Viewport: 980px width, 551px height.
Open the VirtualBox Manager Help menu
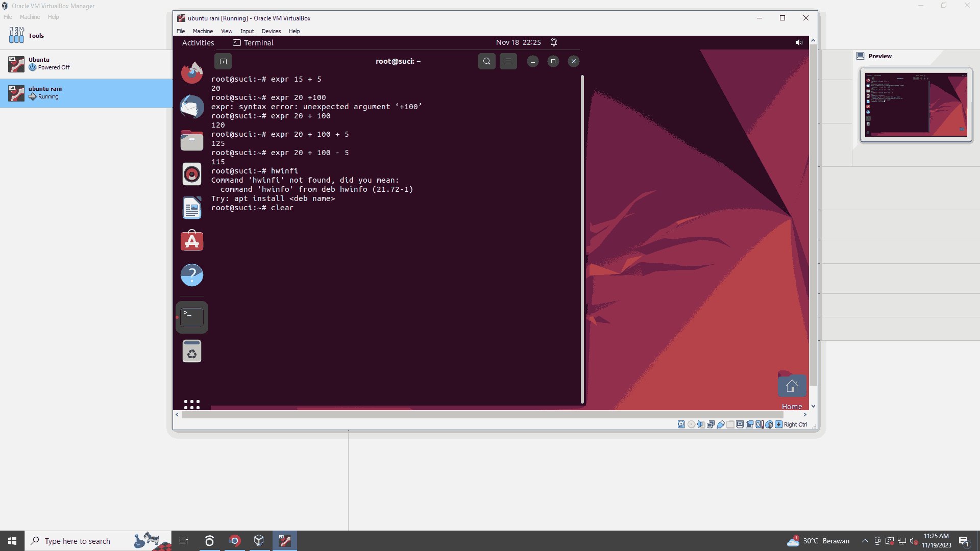(x=53, y=17)
